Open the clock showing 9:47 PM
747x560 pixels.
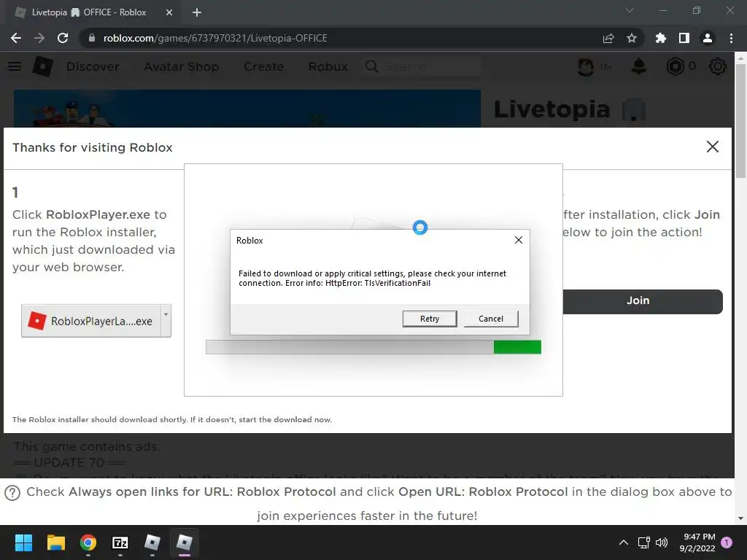(697, 542)
